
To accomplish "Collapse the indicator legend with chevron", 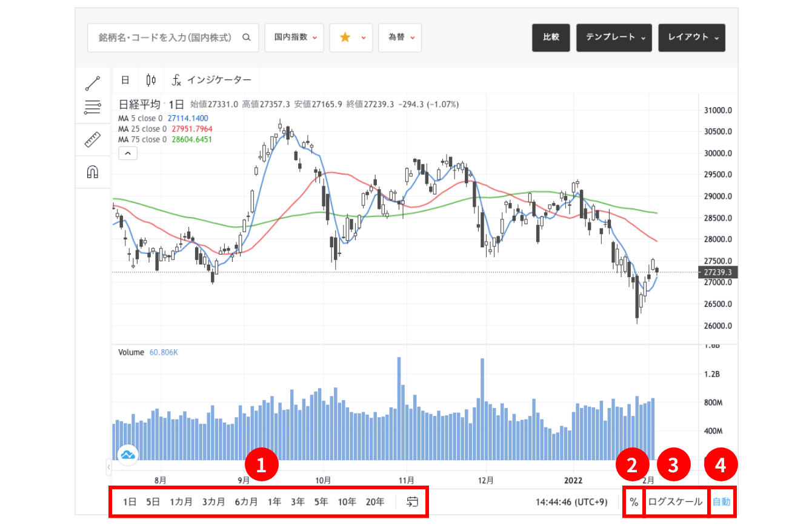I will point(128,153).
